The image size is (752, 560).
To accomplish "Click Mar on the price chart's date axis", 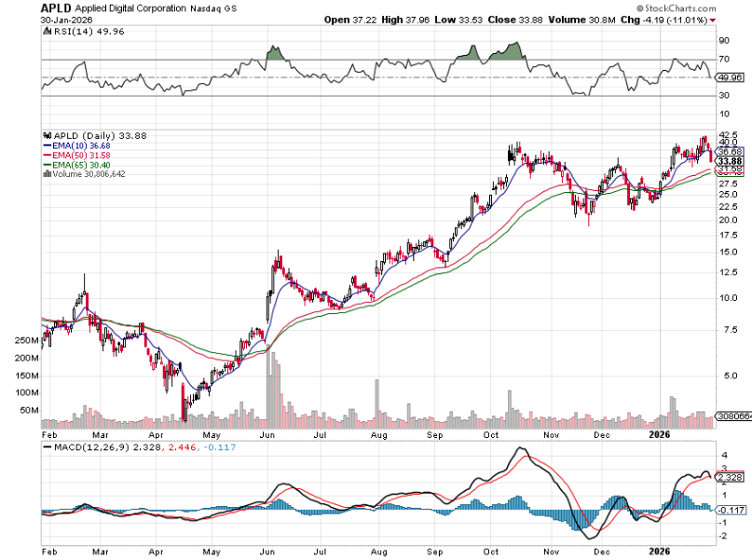I will tap(101, 435).
